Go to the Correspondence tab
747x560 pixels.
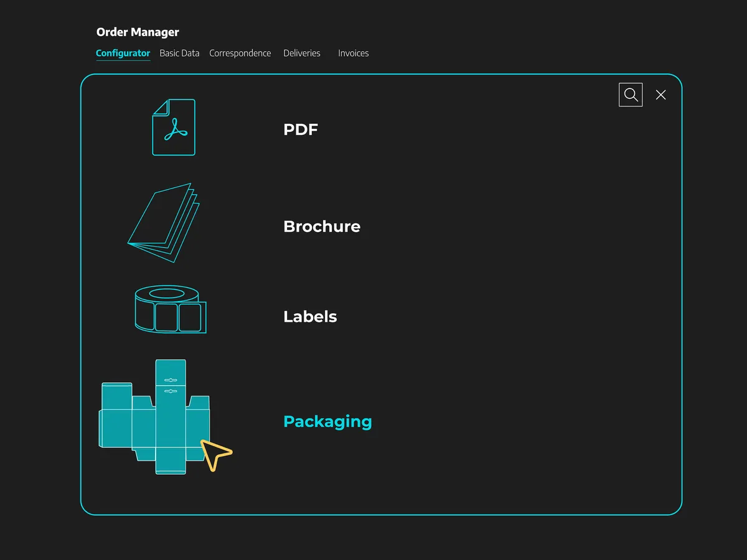[x=240, y=54]
